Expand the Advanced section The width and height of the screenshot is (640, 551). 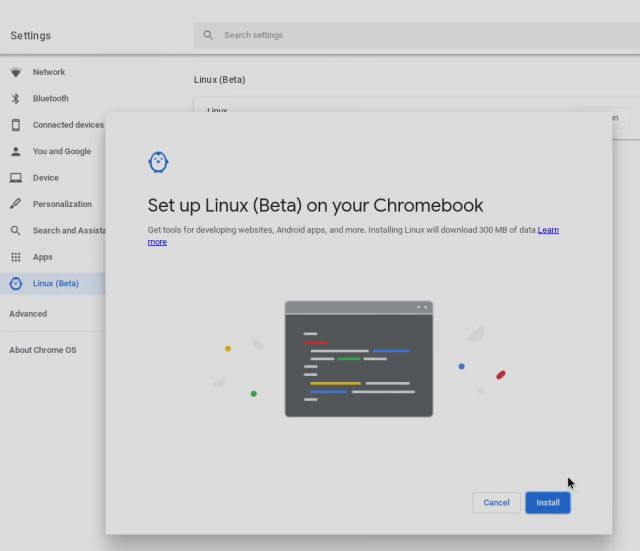click(x=28, y=314)
